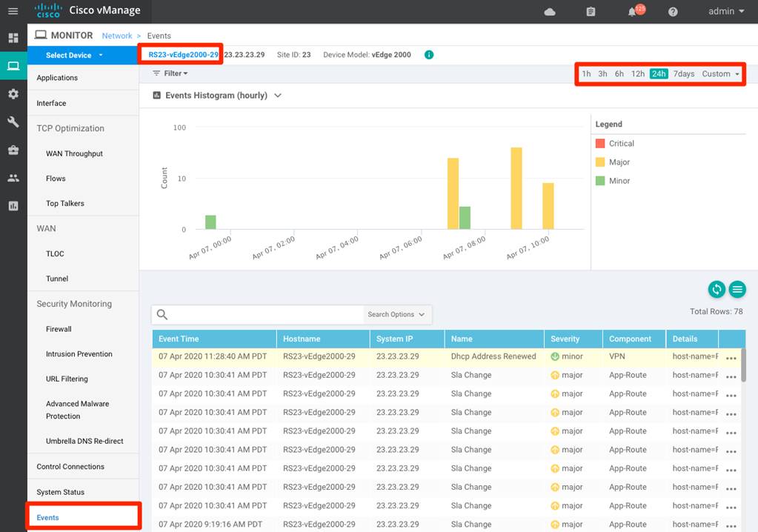The image size is (758, 532).
Task: Open the hamburger navigation menu
Action: pyautogui.click(x=13, y=11)
